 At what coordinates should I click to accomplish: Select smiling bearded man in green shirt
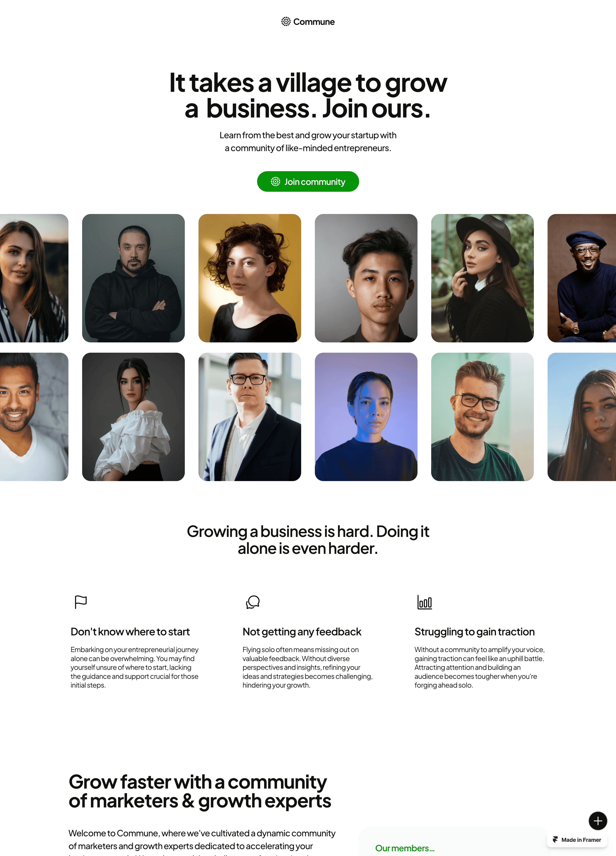coord(483,417)
